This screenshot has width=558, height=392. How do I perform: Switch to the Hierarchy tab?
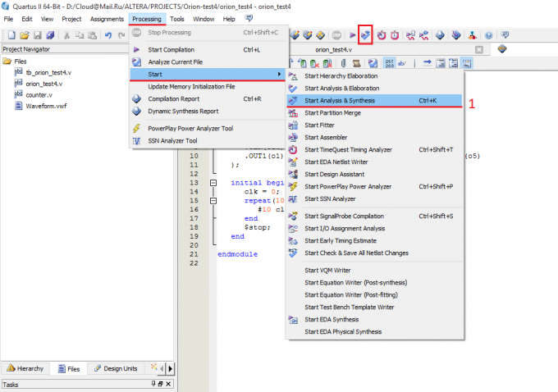coord(25,368)
